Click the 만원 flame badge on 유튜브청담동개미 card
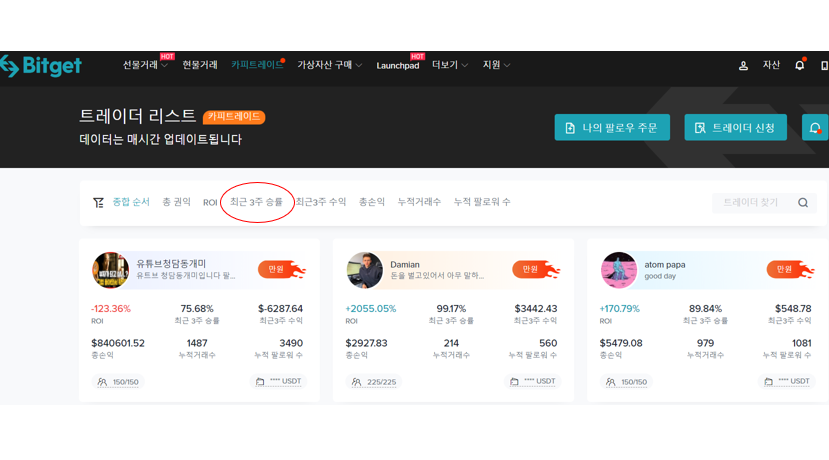The width and height of the screenshot is (829, 460). (x=282, y=270)
